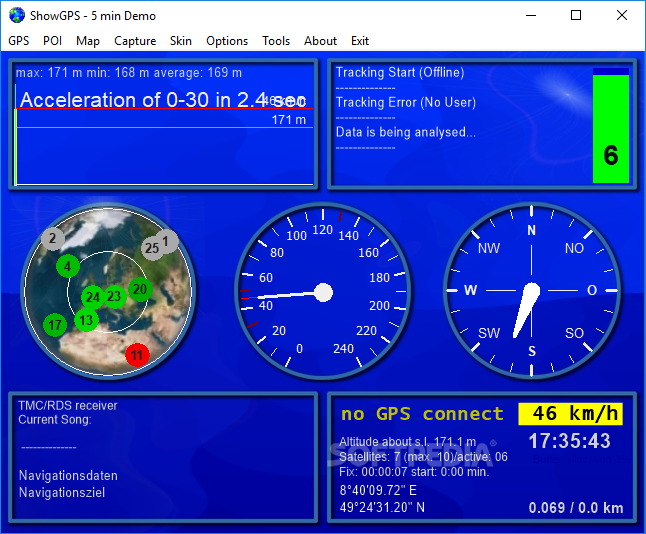Screen dimensions: 646x534
Task: Click 'TMC/RDS receiver' text
Action: tap(68, 405)
